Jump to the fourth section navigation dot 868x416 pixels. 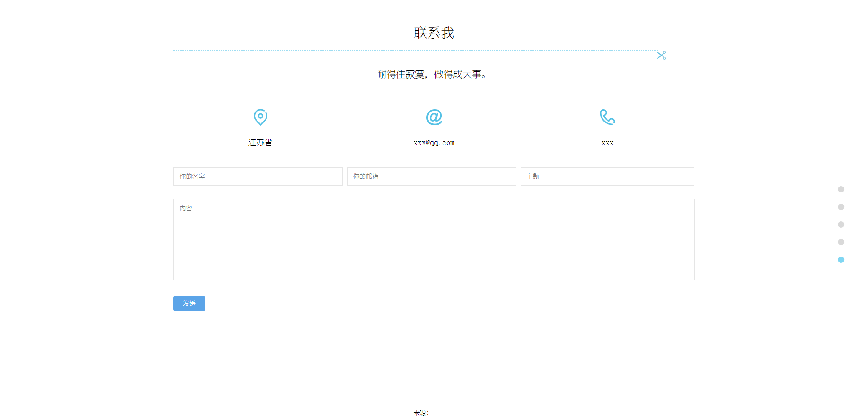click(841, 242)
